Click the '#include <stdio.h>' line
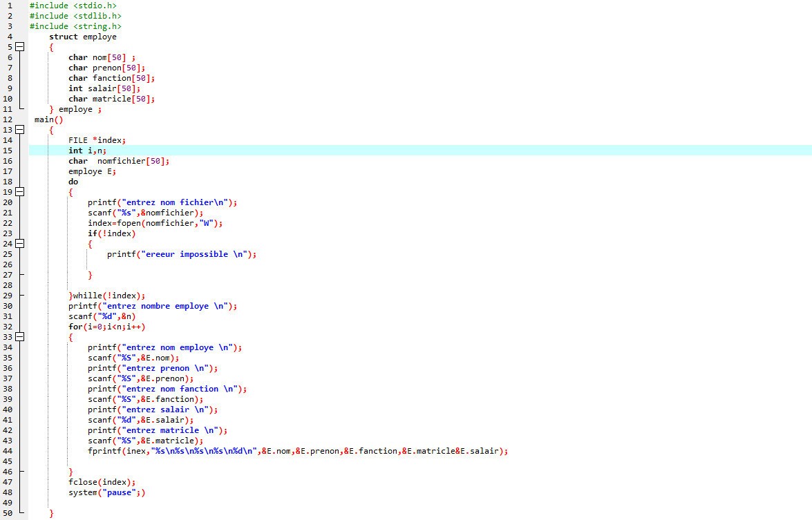812x520 pixels. click(x=73, y=6)
